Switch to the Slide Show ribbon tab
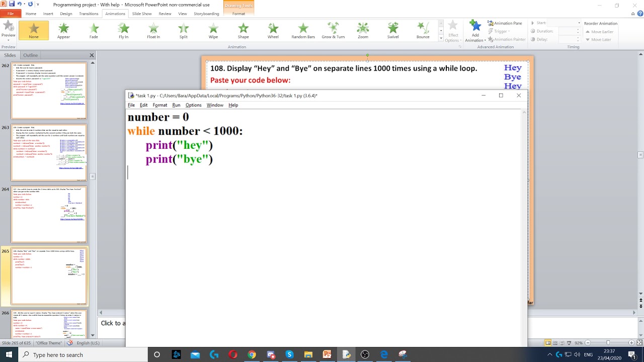644x362 pixels. pyautogui.click(x=142, y=14)
